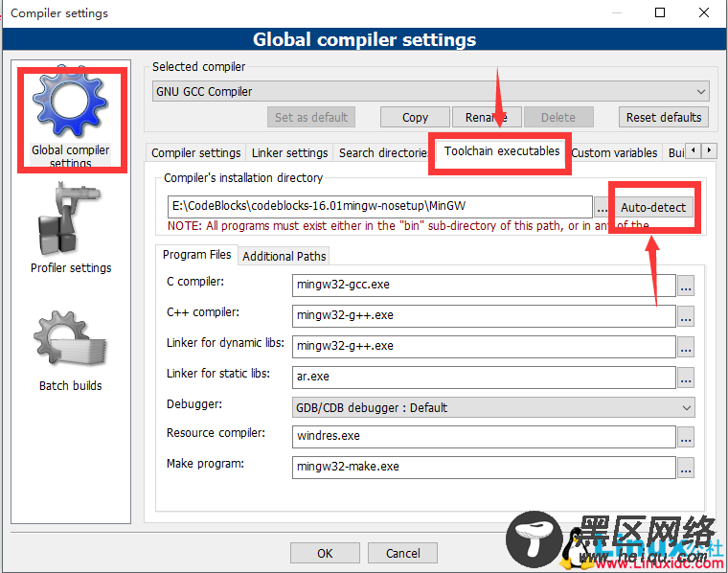Browse for the static libs linker

coord(686,377)
